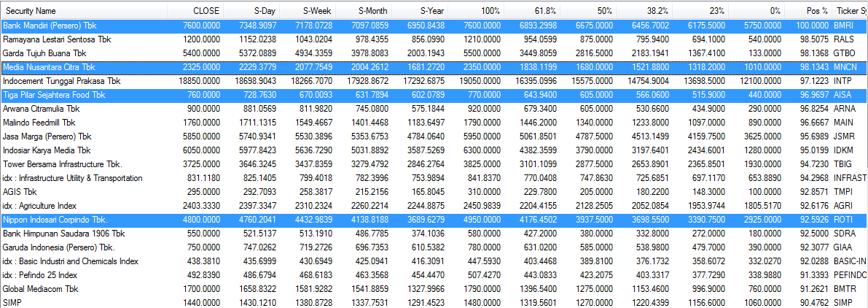This screenshot has width=868, height=308.
Task: Sort by Security Name column header
Action: 84,10
